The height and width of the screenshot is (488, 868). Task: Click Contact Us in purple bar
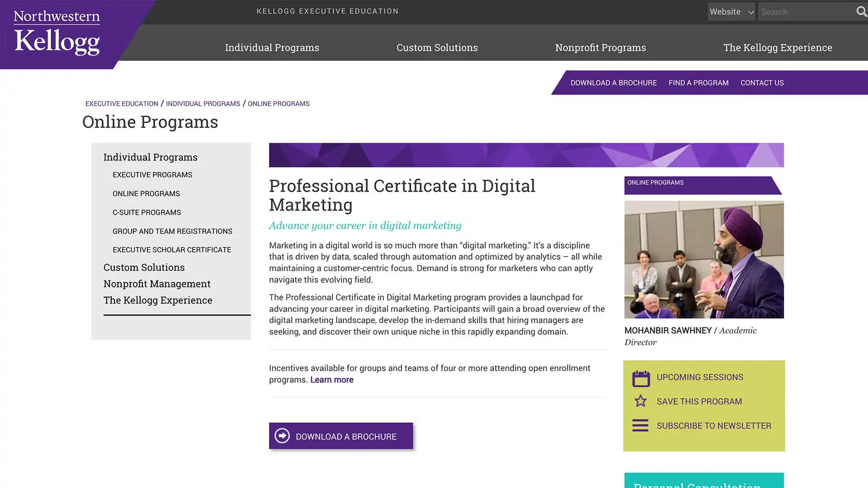click(762, 83)
